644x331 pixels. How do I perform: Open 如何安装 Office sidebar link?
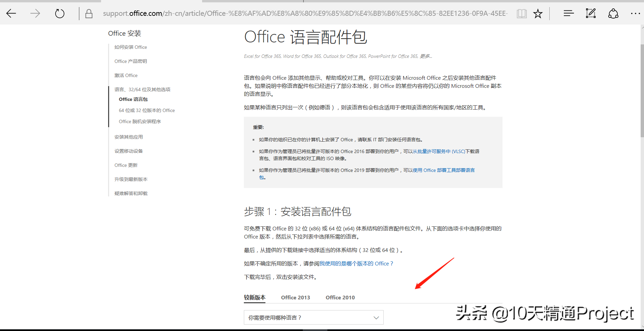point(131,47)
